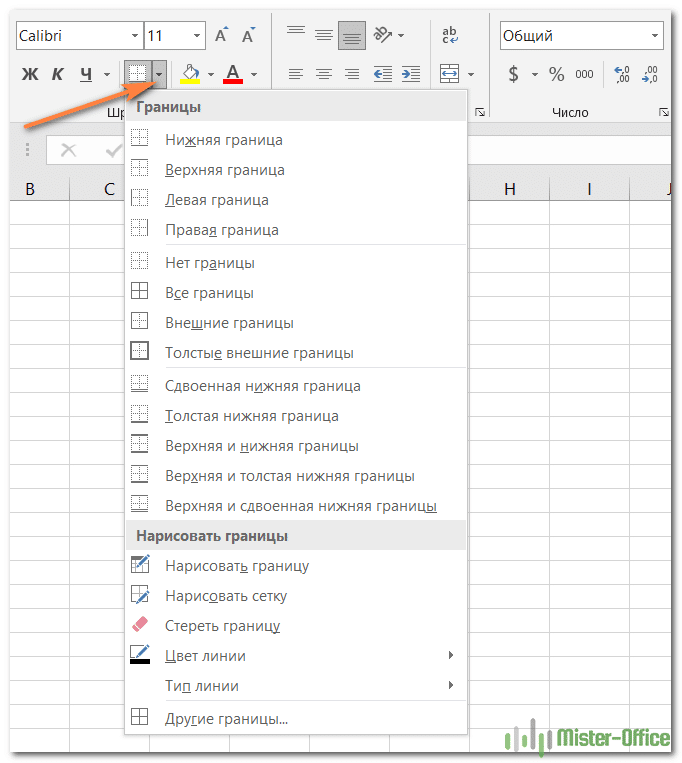
Task: Select Толстые внешние границы menu entry
Action: click(259, 353)
